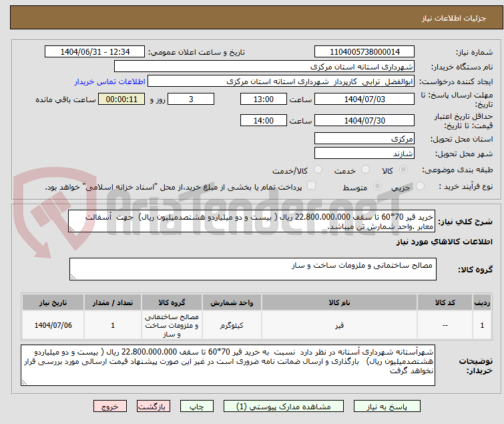Viewport: 504px width, 424px height.
Task: Click the شرح کلی نیاز description textarea
Action: coord(252,221)
